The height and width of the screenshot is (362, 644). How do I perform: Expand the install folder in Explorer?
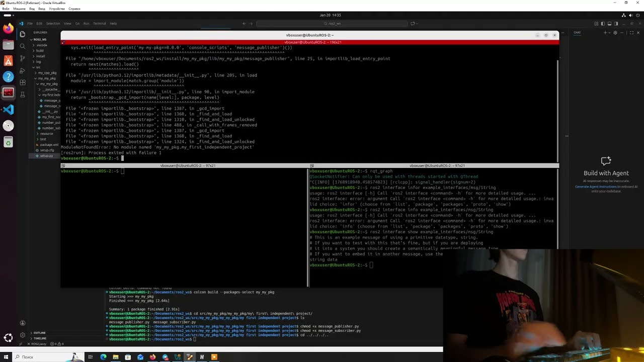coord(40,56)
